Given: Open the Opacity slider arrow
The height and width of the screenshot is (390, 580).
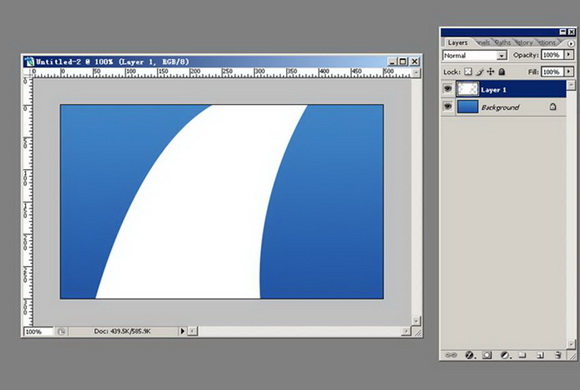Looking at the screenshot, I should 569,55.
